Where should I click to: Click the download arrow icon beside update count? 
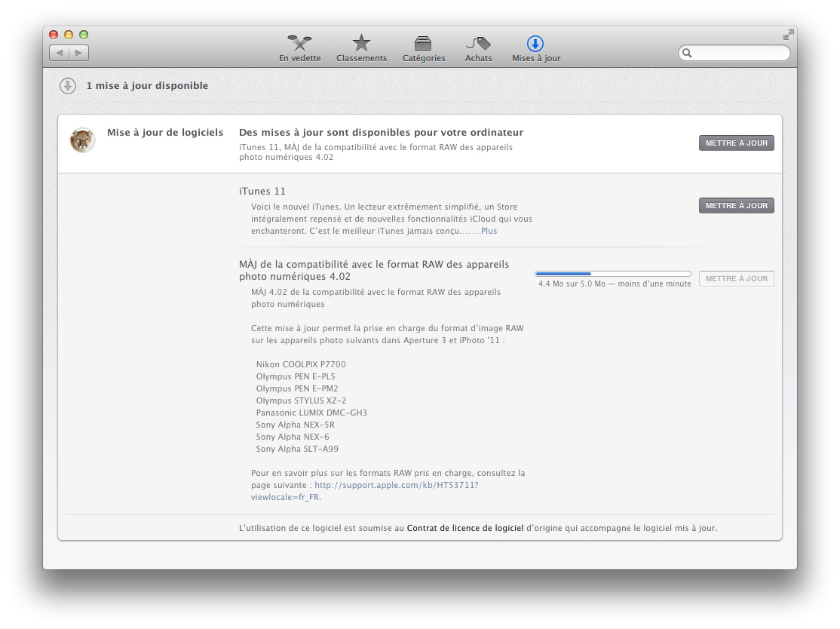[68, 86]
